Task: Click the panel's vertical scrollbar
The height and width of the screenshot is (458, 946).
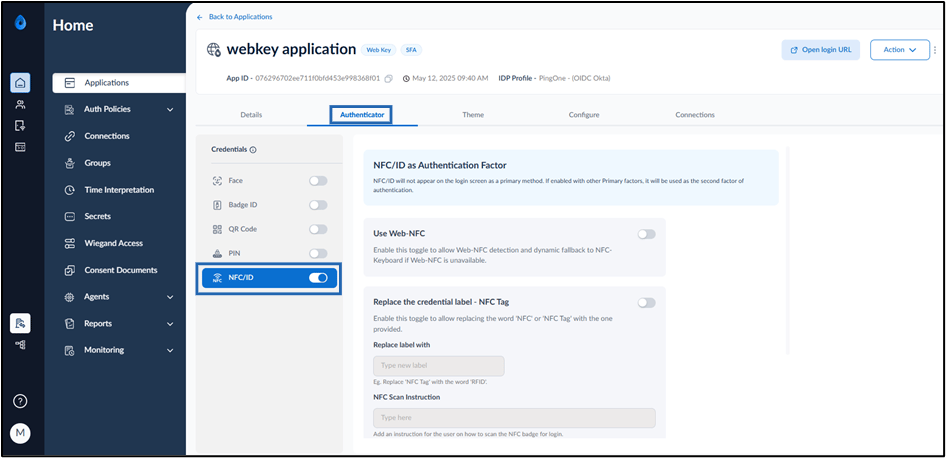Action: click(787, 250)
